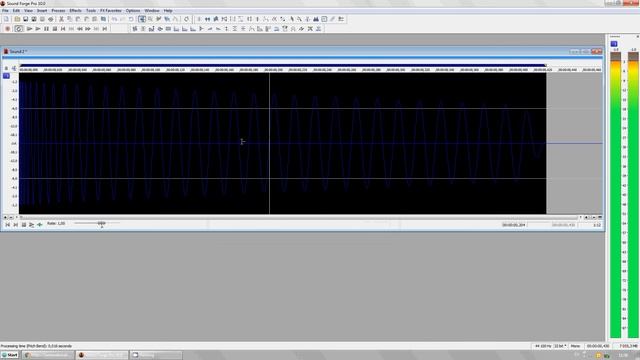
Task: Click the channel number button left of waveform
Action: pos(6,76)
